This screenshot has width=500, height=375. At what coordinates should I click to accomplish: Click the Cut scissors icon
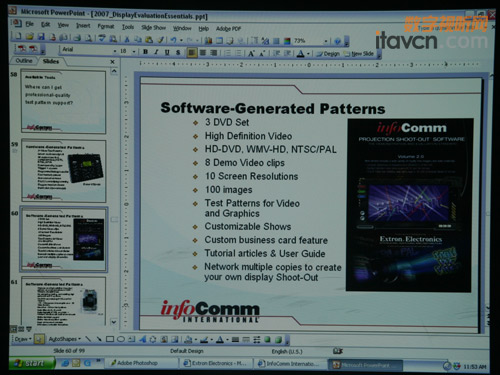[127, 39]
